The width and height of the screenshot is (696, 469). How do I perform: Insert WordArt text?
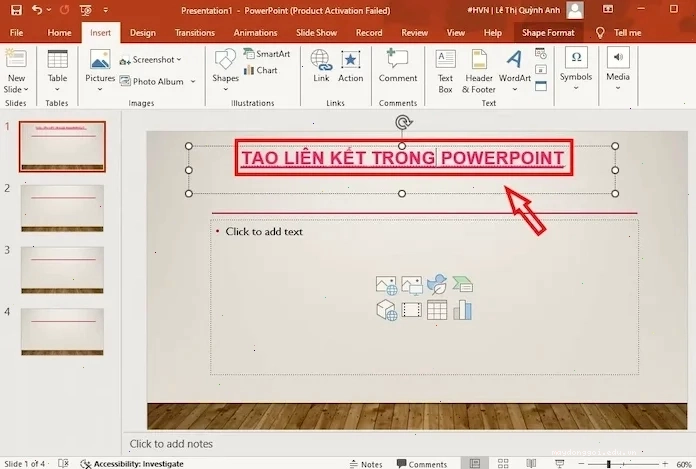[514, 71]
